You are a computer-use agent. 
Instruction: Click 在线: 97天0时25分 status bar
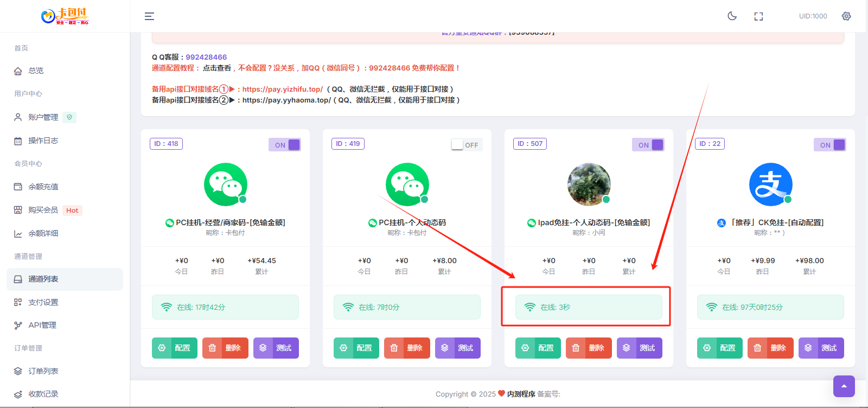point(770,307)
